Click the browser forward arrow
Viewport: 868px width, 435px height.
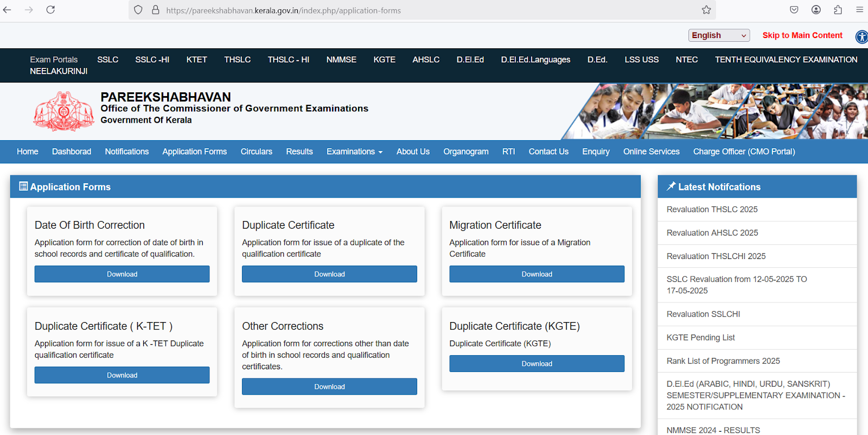(29, 10)
